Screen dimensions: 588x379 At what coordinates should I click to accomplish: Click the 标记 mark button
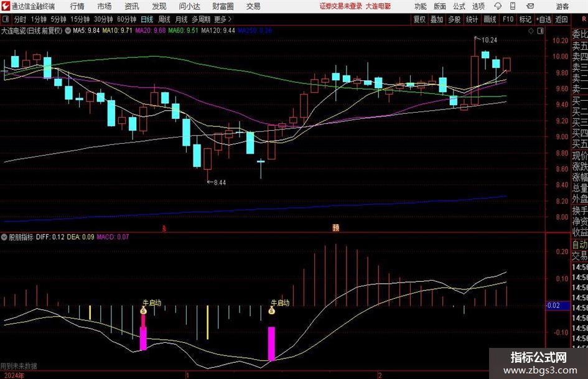click(525, 19)
